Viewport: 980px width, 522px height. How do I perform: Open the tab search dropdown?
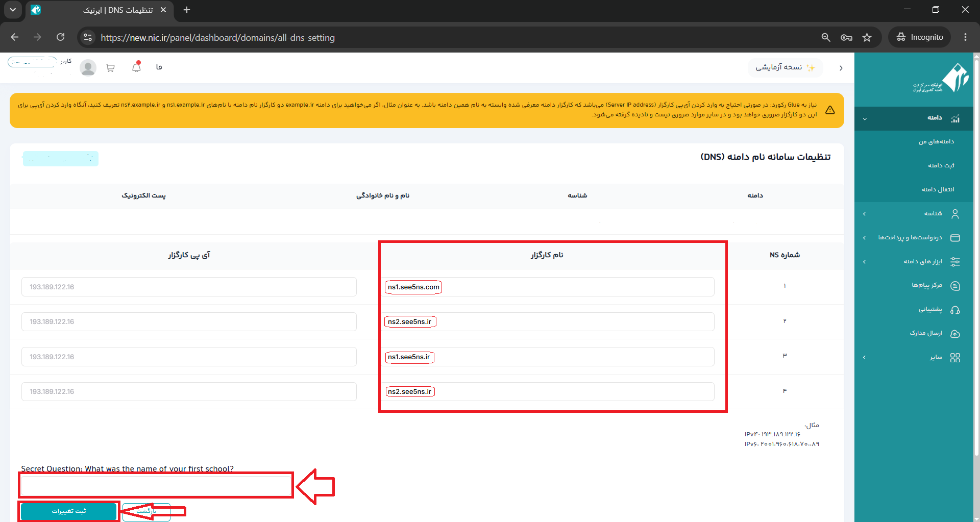click(x=13, y=10)
